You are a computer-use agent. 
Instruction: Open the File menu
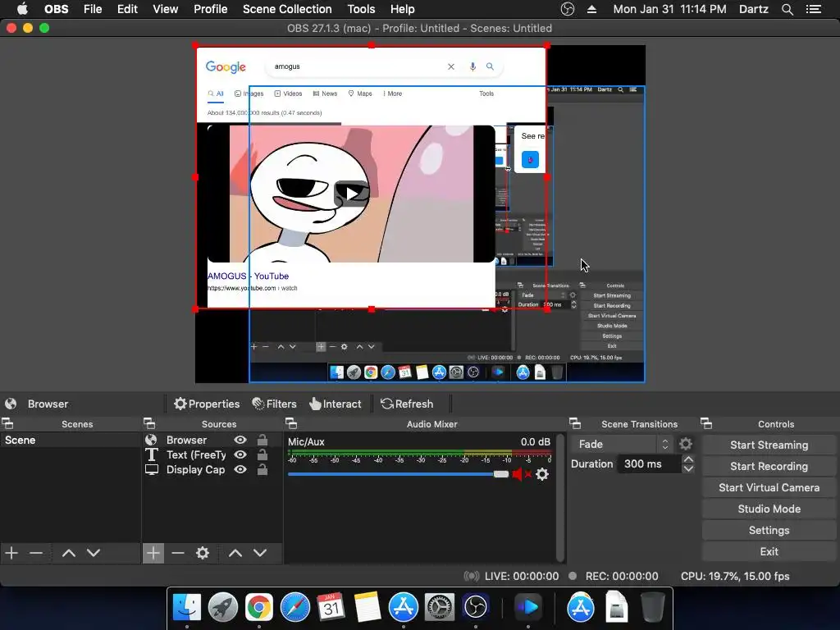point(93,9)
